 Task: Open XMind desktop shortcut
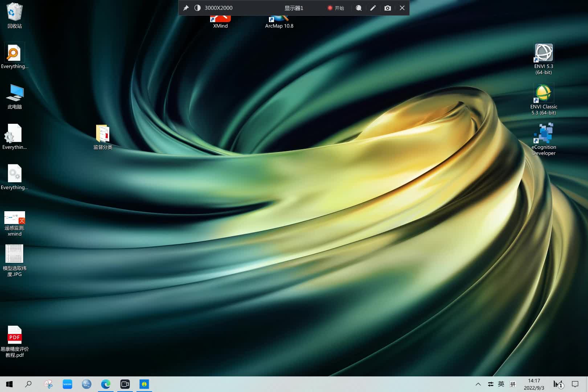[x=220, y=22]
